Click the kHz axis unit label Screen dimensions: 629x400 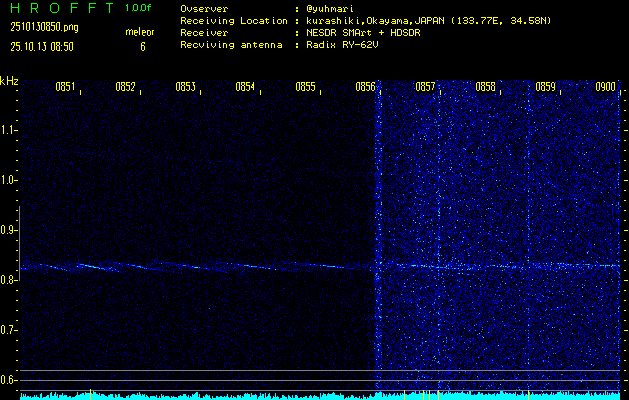pyautogui.click(x=9, y=81)
